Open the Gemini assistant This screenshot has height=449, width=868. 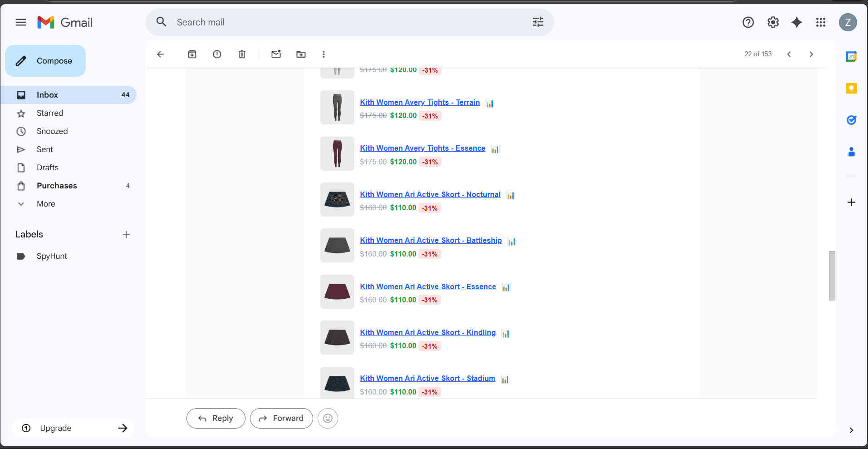coord(797,22)
